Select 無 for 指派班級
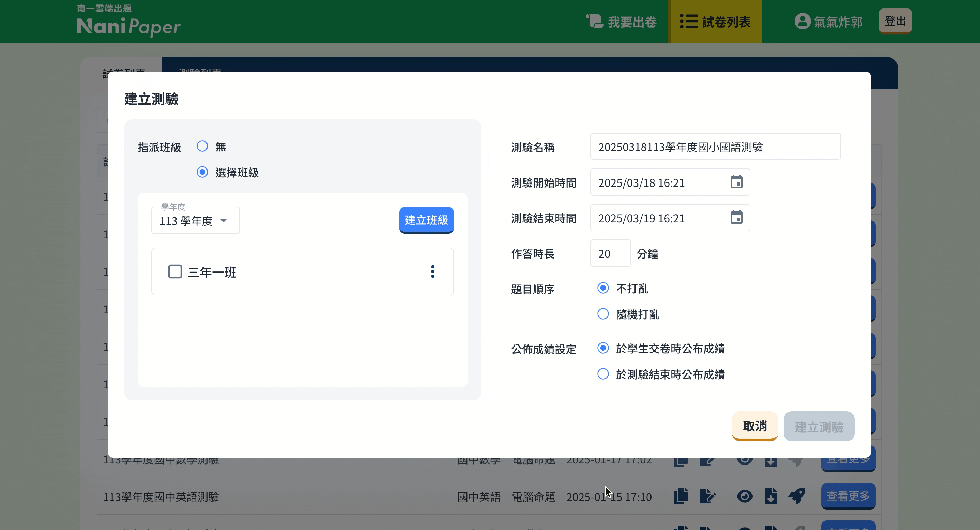 tap(202, 146)
